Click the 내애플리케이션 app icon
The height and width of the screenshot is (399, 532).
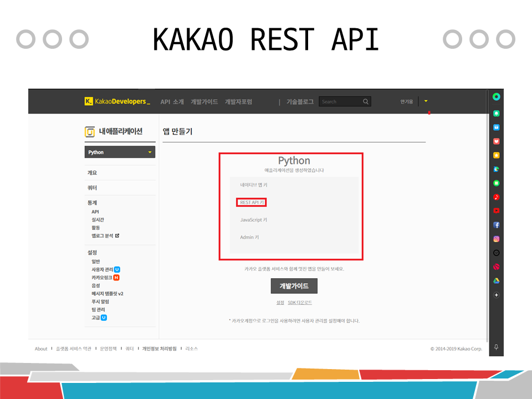(90, 132)
